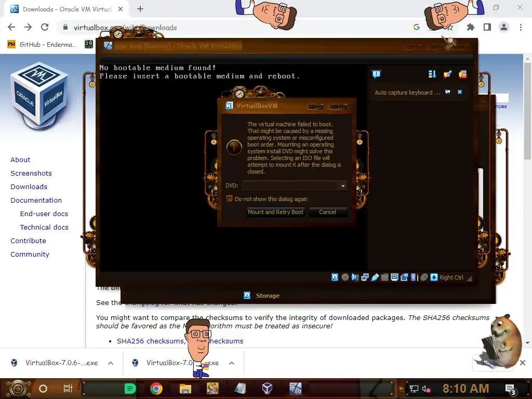Click the Chrome forward arrow
The width and height of the screenshot is (532, 399).
click(x=28, y=27)
